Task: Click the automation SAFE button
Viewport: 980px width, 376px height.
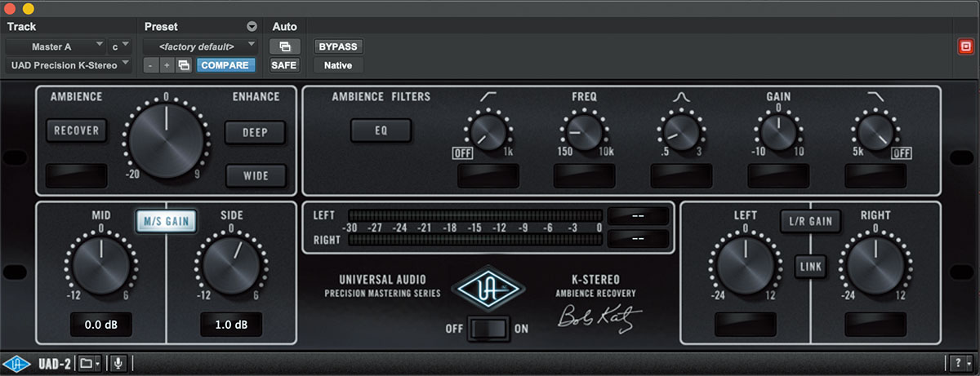Action: 285,65
